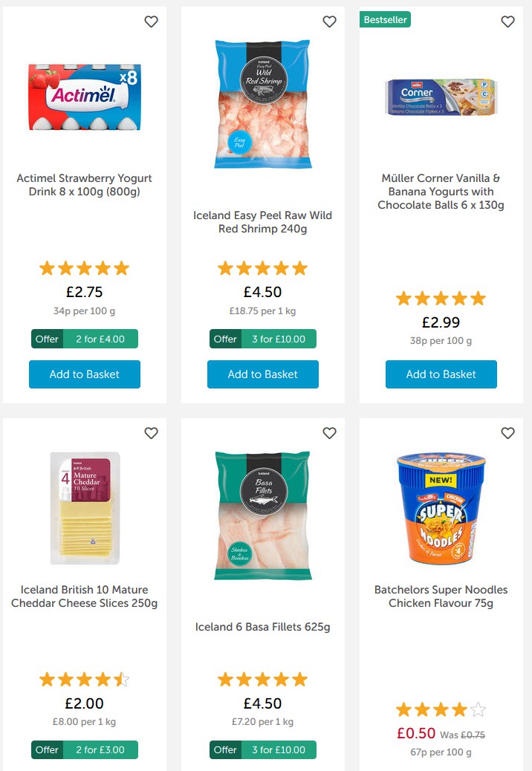Click the Actimel 2 for £4.00 offer
This screenshot has height=771, width=532.
point(85,339)
